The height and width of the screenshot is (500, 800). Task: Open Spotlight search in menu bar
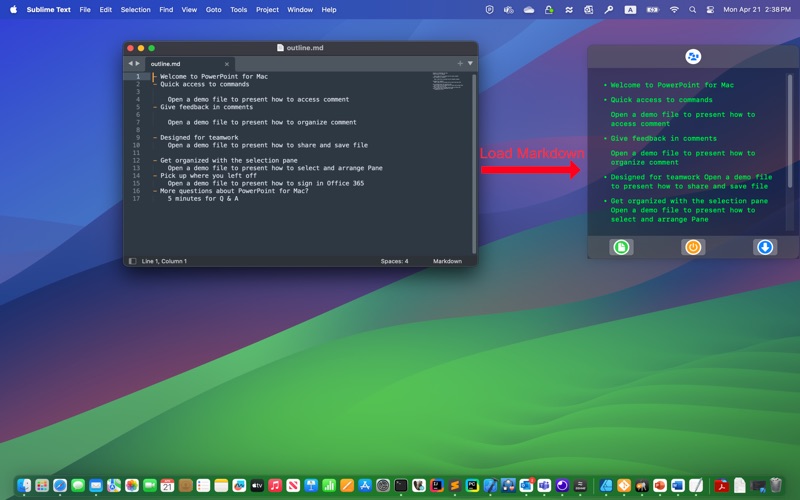[692, 10]
